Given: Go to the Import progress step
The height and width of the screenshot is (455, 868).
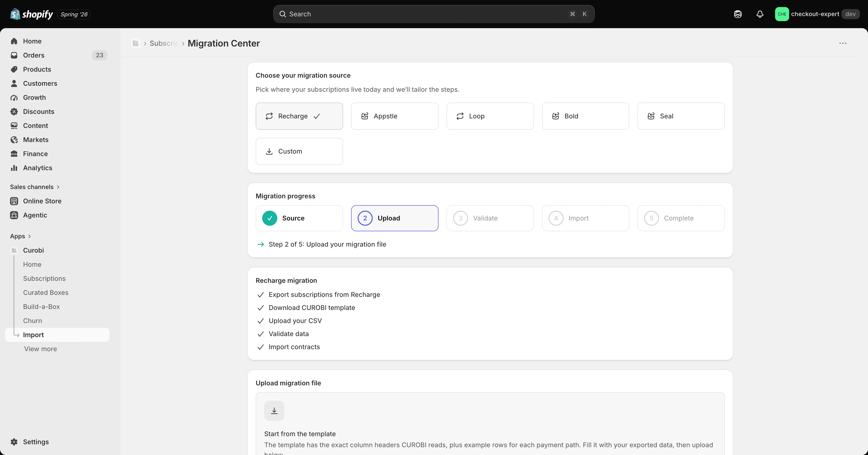Looking at the screenshot, I should pyautogui.click(x=585, y=218).
